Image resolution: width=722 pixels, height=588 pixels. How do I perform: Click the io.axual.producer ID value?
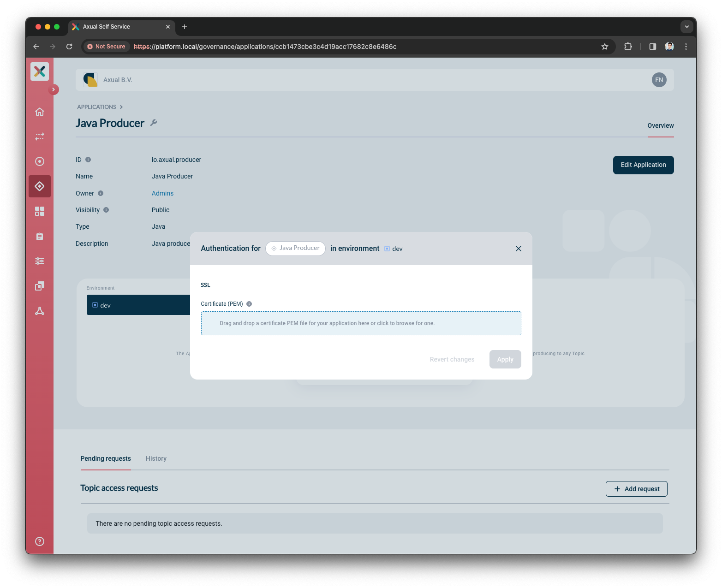(177, 160)
